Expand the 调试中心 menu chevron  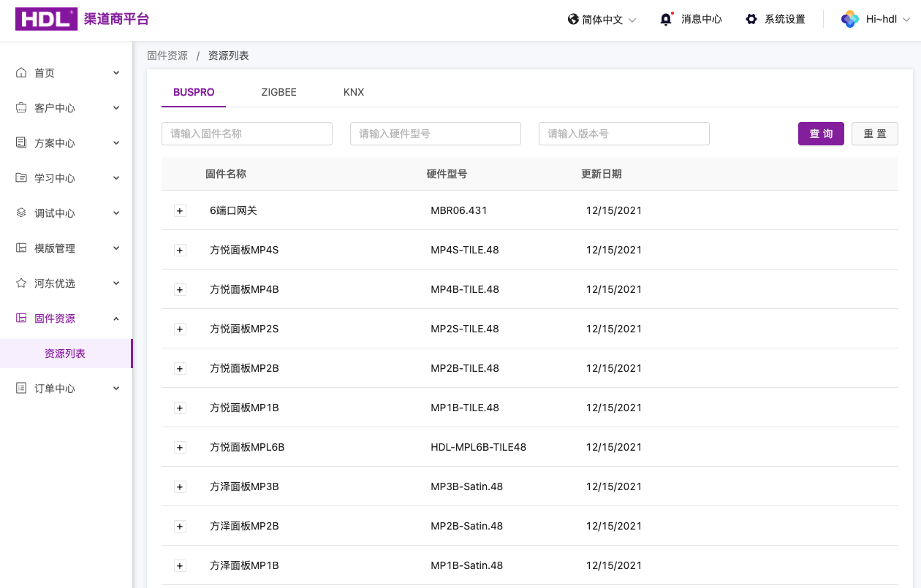pos(116,213)
